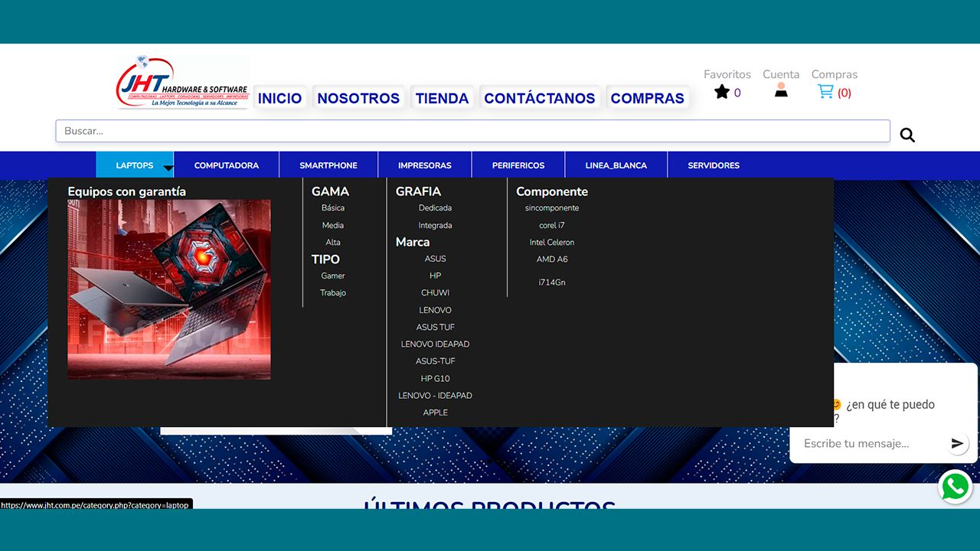980x551 pixels.
Task: Choose the hyphenated ASUS-TUF brand
Action: 436,361
